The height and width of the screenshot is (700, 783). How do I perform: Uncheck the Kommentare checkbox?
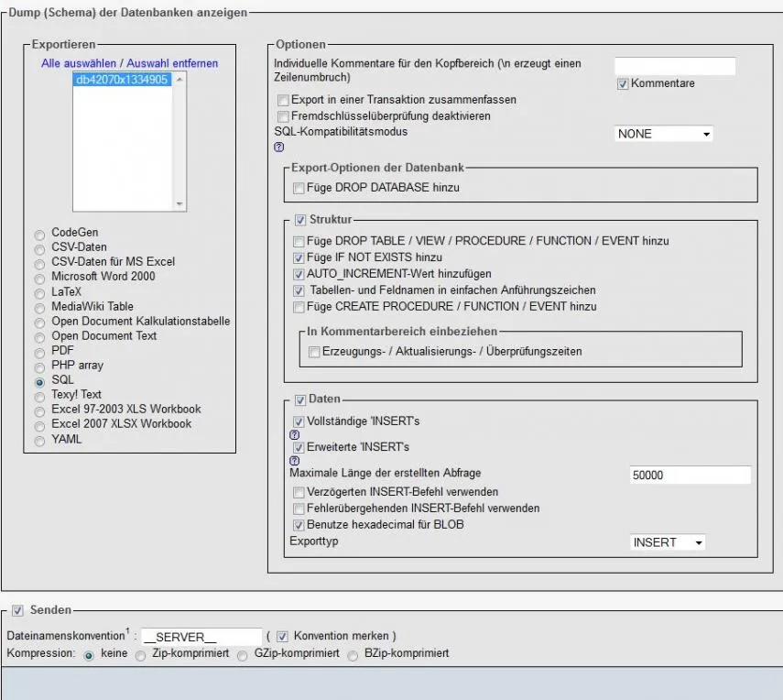tap(622, 84)
